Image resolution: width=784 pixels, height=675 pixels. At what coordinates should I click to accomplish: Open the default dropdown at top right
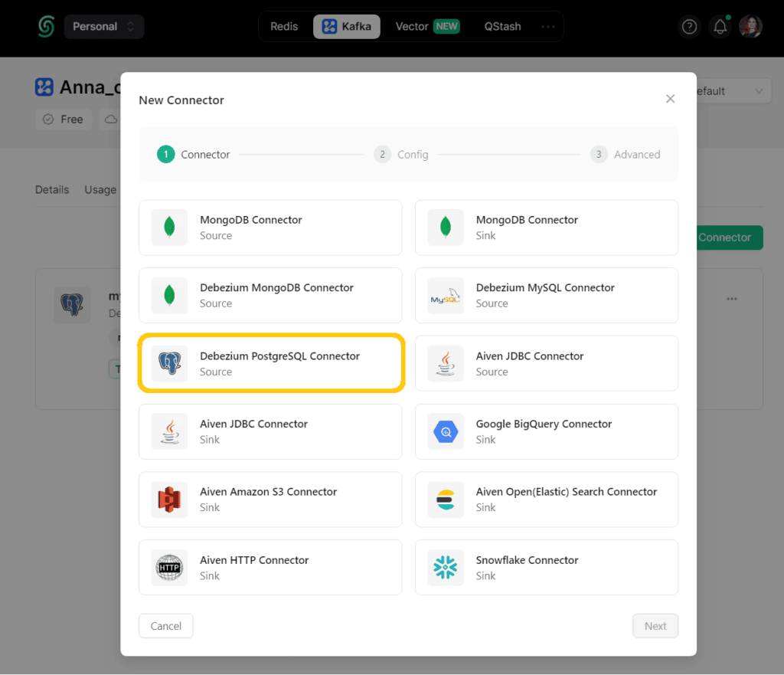pos(733,91)
